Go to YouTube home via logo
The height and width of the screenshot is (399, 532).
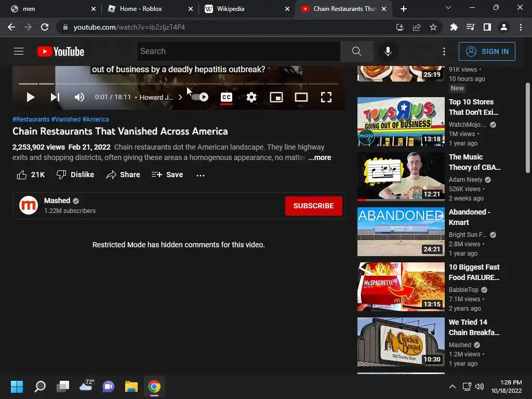(x=61, y=51)
